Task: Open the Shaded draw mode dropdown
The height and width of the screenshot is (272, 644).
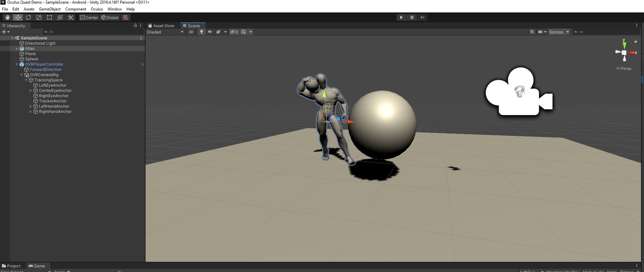Action: 165,32
